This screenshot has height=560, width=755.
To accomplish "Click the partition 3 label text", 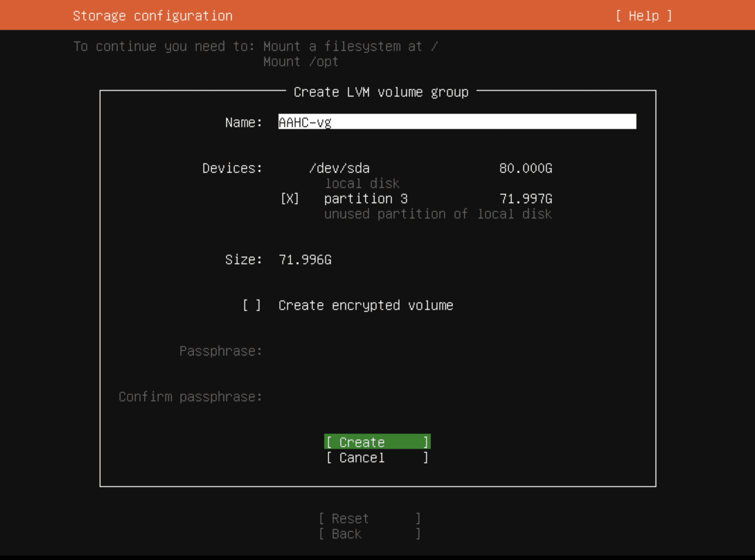I will coord(365,199).
